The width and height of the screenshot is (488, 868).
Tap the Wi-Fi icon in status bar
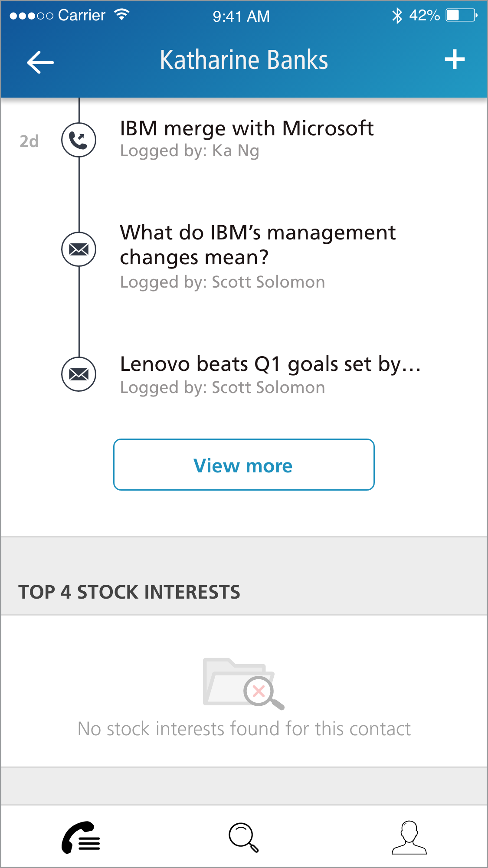coord(122,15)
